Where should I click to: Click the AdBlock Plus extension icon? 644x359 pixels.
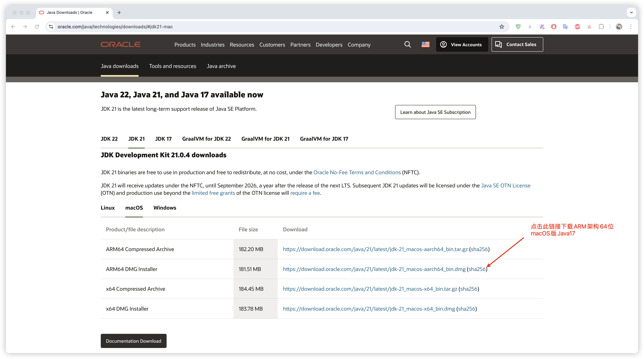click(x=577, y=27)
